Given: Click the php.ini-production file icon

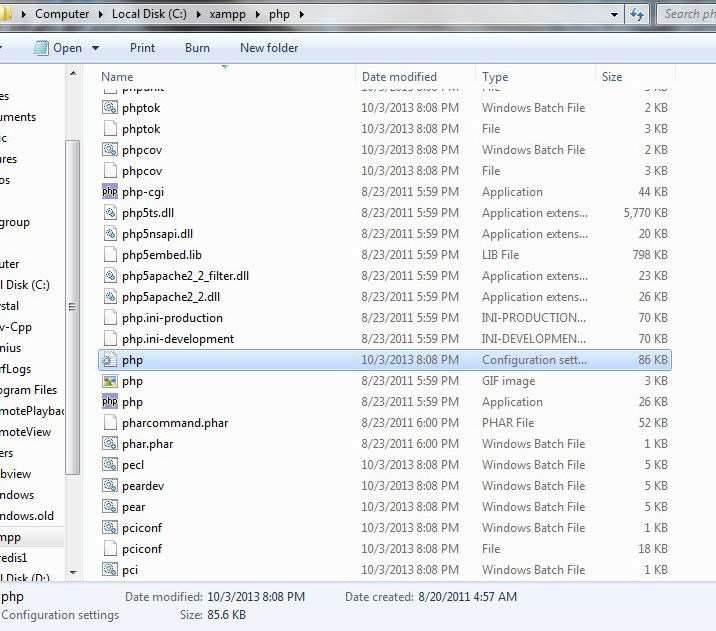Looking at the screenshot, I should coord(110,318).
